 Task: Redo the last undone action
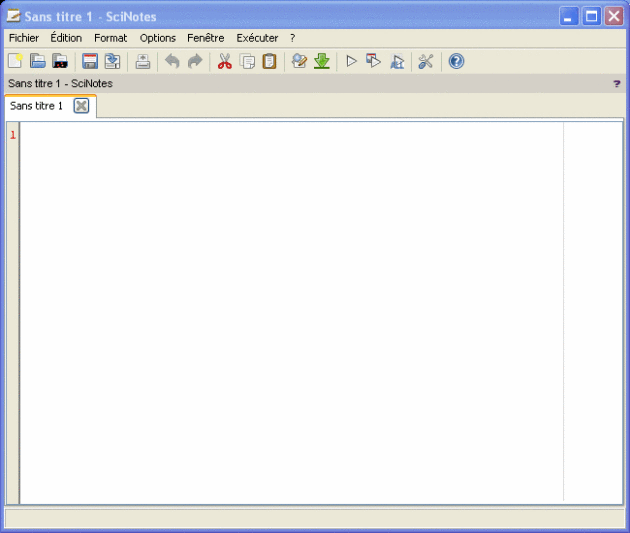click(x=195, y=61)
